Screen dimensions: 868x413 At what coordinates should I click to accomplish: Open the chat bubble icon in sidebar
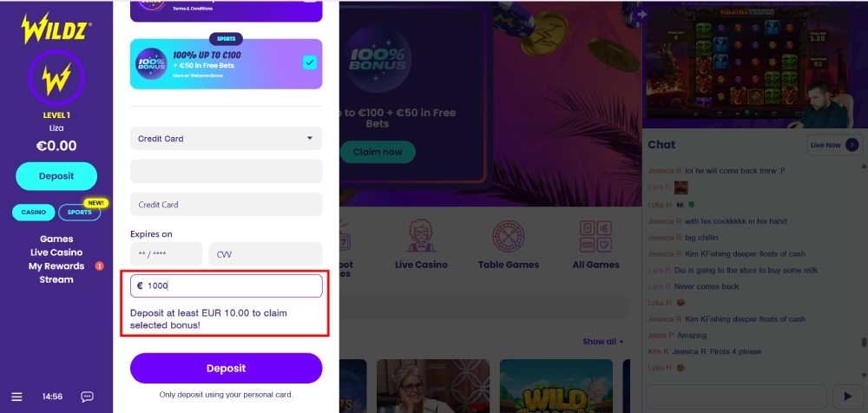click(x=87, y=397)
